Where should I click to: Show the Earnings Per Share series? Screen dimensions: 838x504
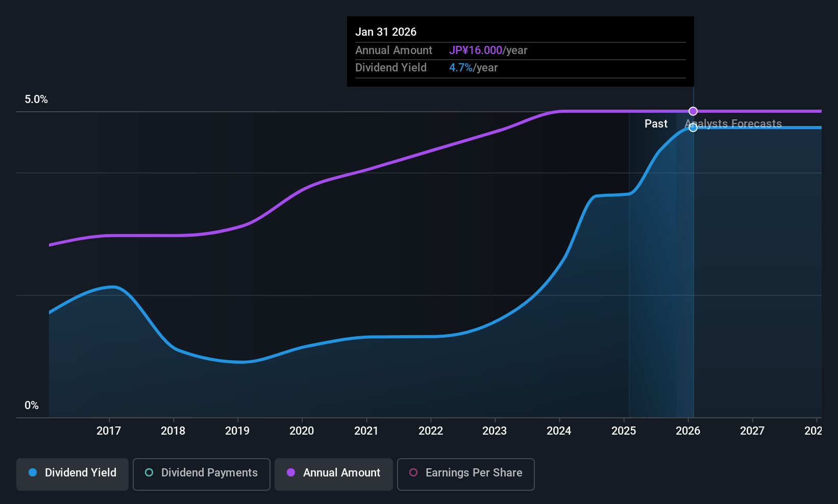[466, 474]
